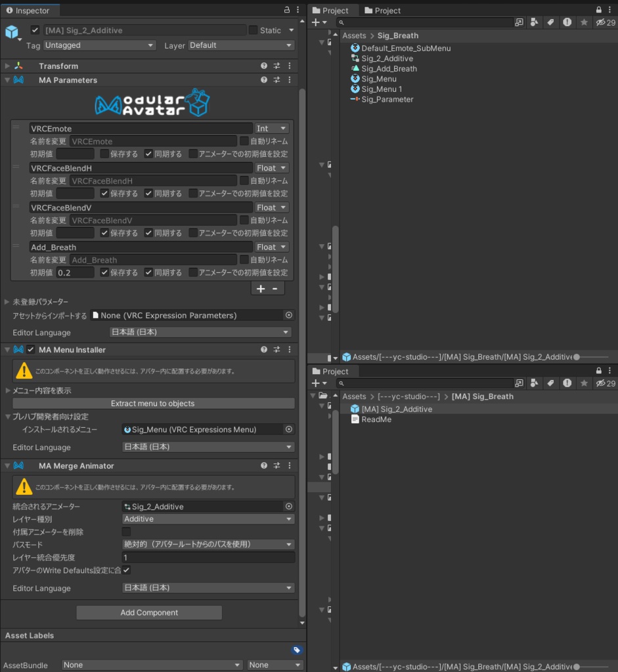Open MA Menu Installer help
The height and width of the screenshot is (672, 618).
point(264,349)
